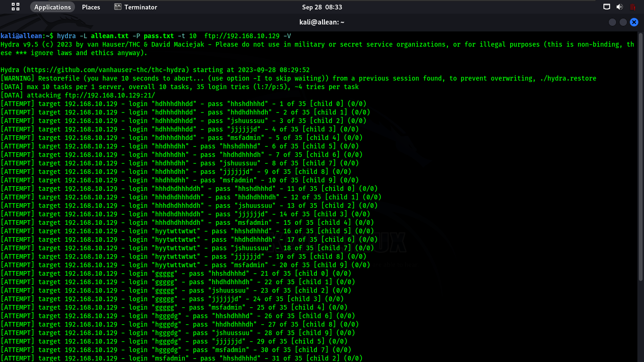
Task: Click the attempt line "9 of 35"
Action: [176, 172]
